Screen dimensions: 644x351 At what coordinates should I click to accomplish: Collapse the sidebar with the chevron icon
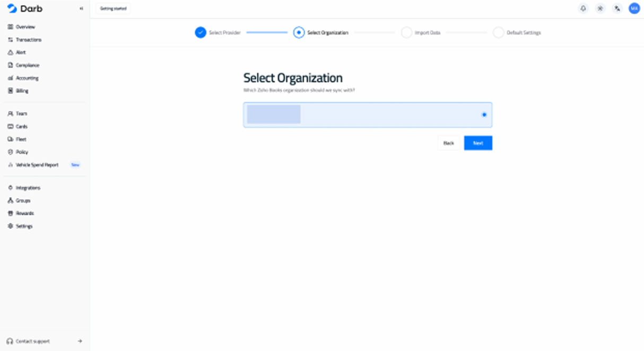pos(81,8)
